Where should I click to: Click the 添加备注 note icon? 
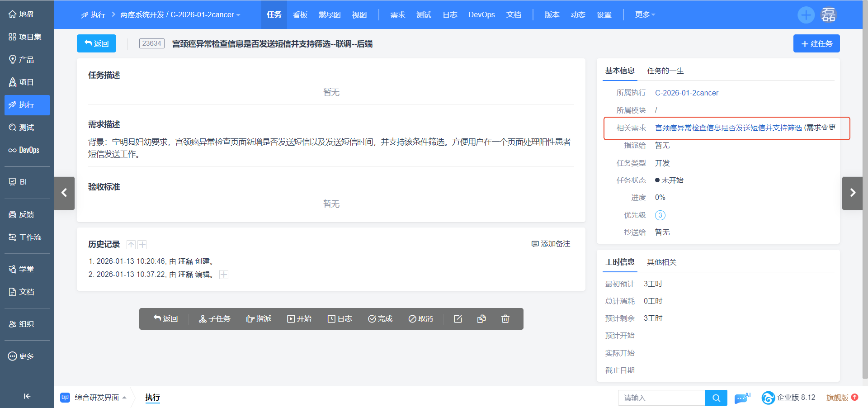click(535, 243)
